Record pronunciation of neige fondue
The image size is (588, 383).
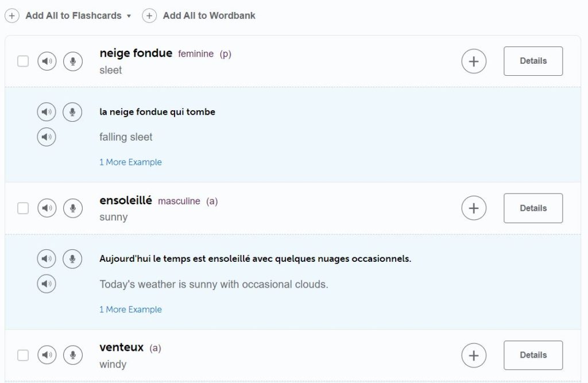pos(73,61)
